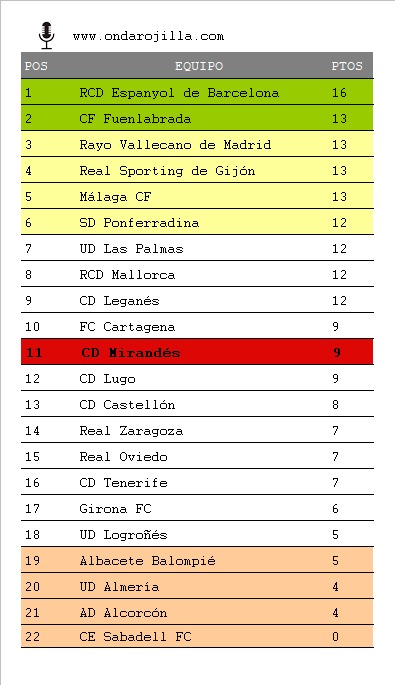Viewport: 395px width, 685px height.
Task: Select SD Ponferradina in the standings
Action: (139, 222)
